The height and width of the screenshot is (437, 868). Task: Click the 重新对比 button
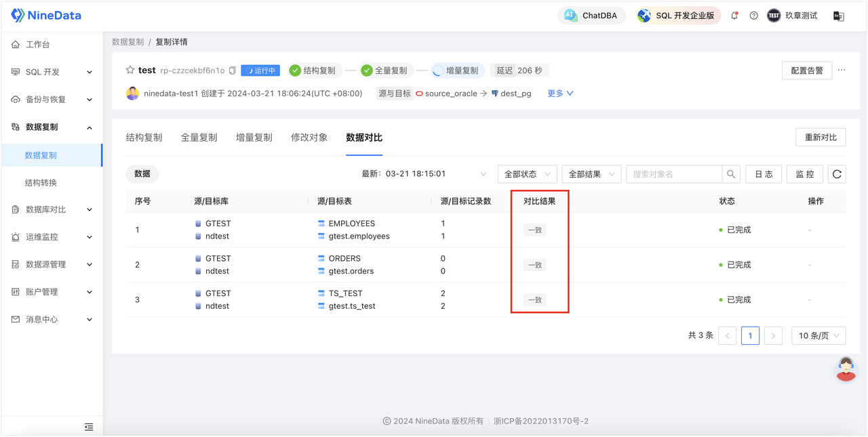point(821,136)
